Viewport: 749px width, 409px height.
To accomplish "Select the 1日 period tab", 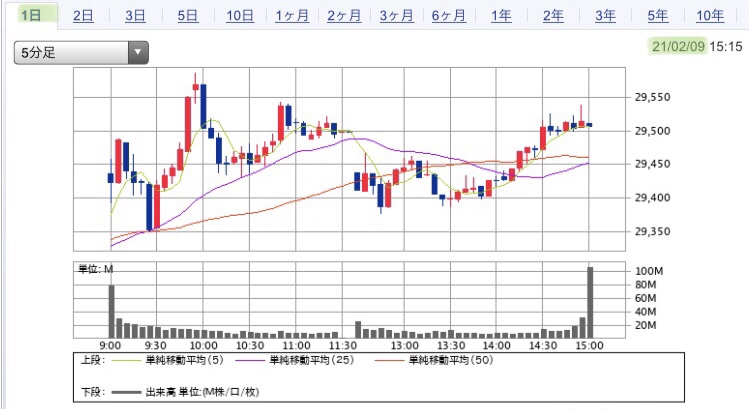I will (32, 15).
